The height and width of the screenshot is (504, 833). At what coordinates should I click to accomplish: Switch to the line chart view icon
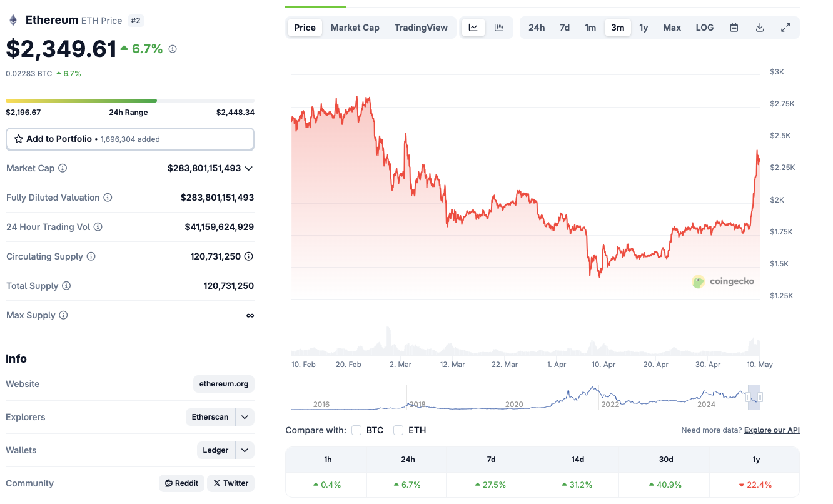(x=473, y=28)
